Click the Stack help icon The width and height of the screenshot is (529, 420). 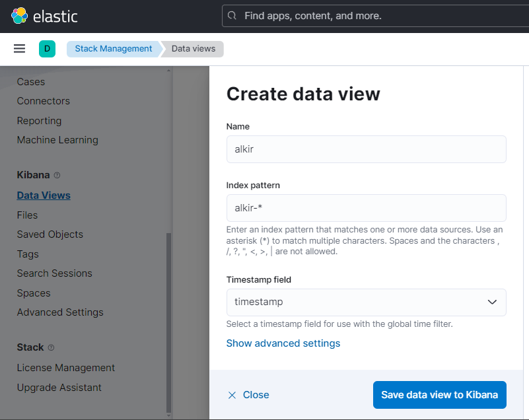[x=51, y=347]
